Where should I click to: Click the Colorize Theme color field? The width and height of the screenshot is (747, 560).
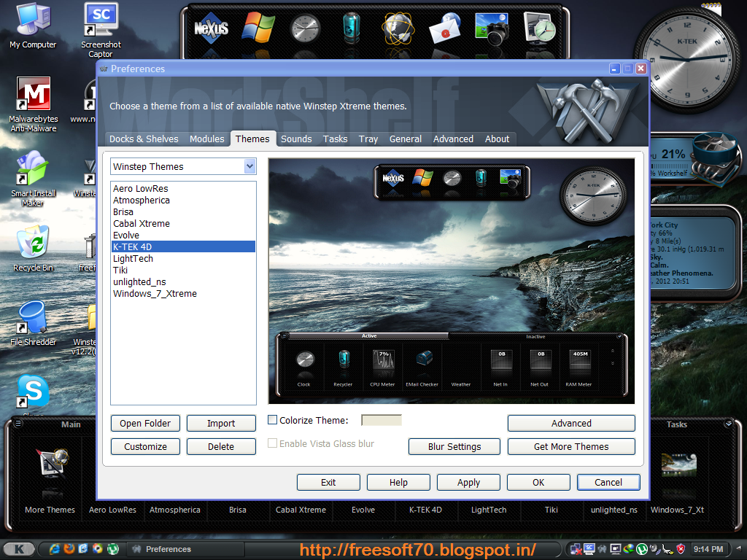[x=381, y=420]
